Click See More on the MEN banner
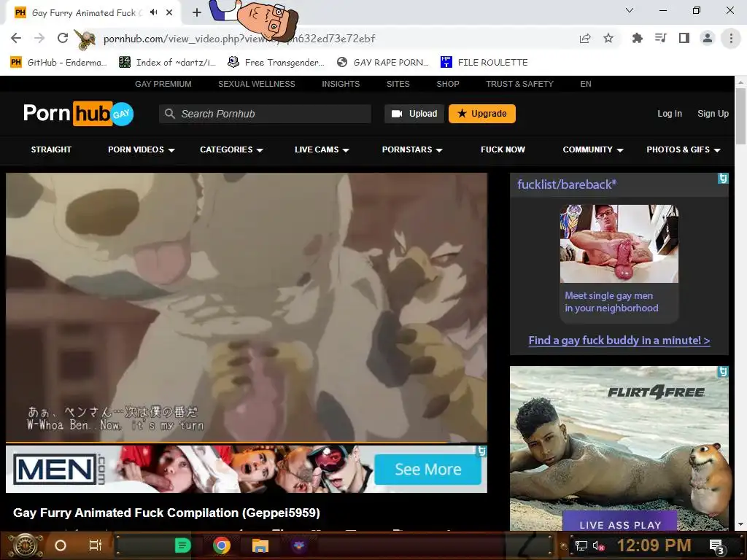 pyautogui.click(x=427, y=470)
